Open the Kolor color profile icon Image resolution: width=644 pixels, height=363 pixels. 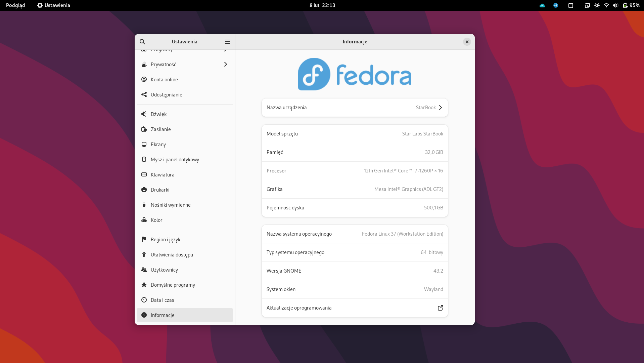(x=144, y=220)
